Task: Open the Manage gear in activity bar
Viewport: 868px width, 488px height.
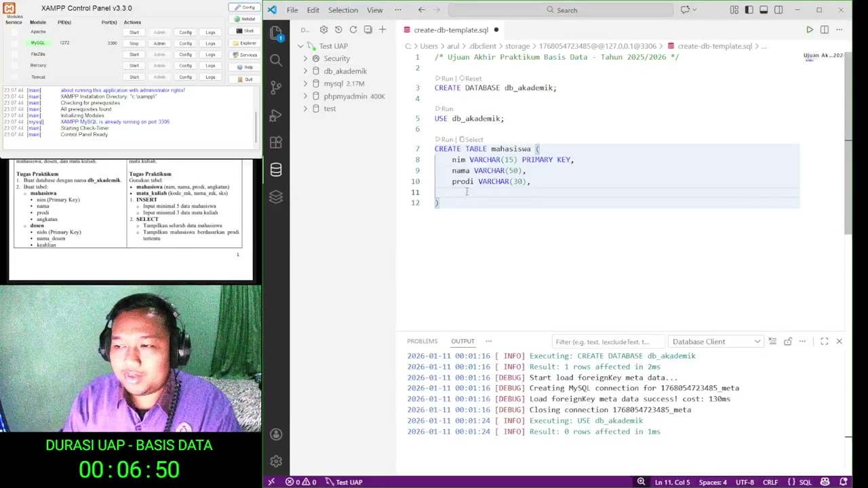Action: (276, 462)
